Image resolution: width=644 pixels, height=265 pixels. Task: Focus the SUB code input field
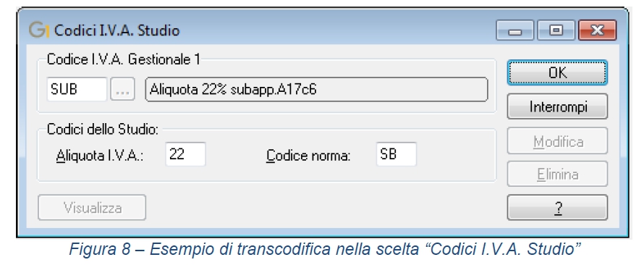click(x=77, y=89)
